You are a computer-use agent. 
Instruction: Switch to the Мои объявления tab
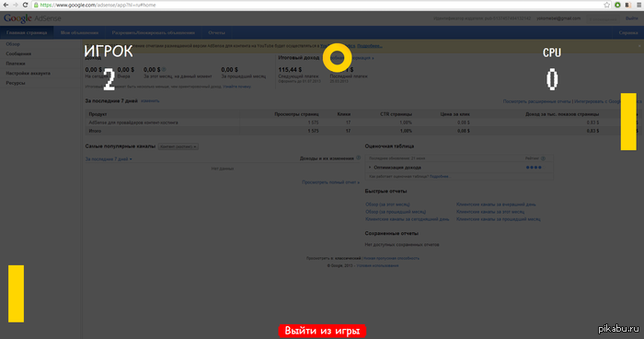click(x=79, y=32)
